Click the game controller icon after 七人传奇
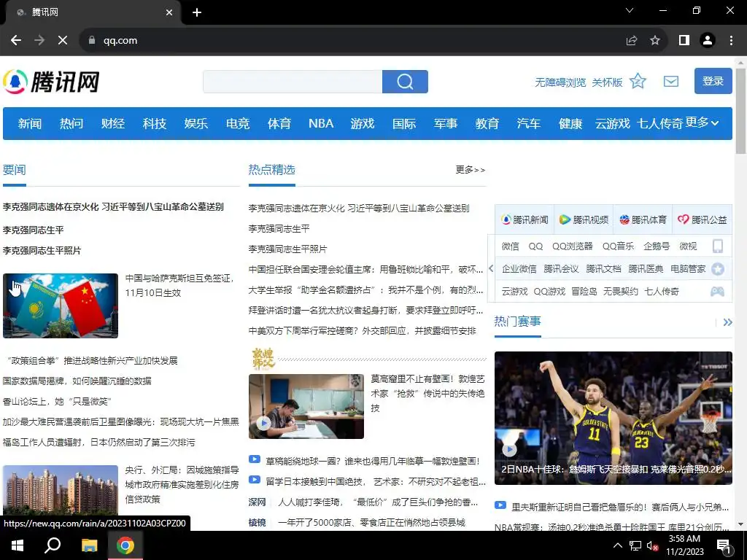The image size is (747, 560). [x=718, y=292]
